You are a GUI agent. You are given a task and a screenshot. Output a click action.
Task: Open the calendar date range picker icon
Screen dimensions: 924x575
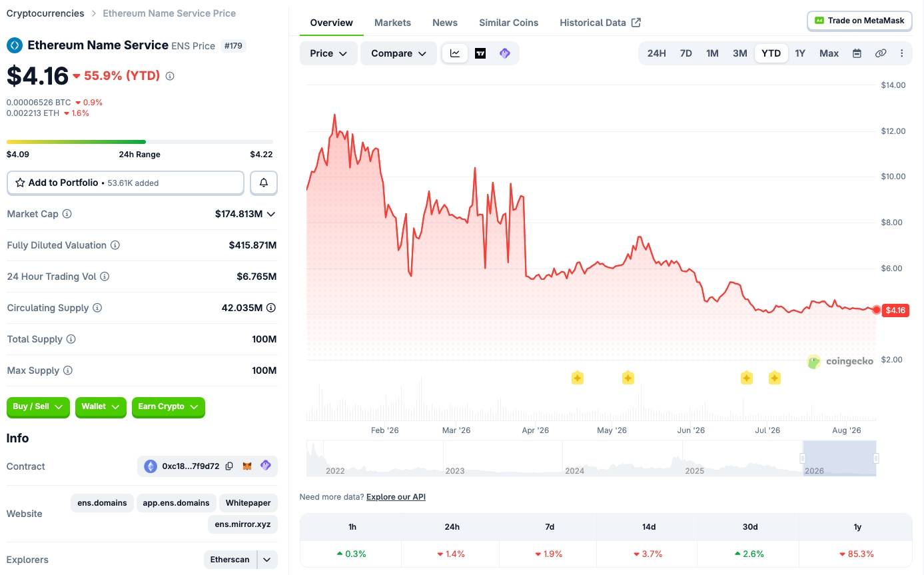(x=857, y=53)
